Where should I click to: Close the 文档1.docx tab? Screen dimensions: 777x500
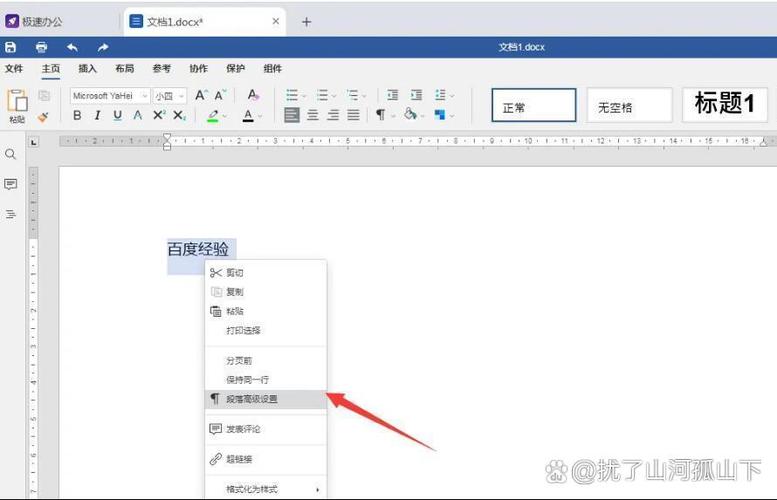point(276,21)
